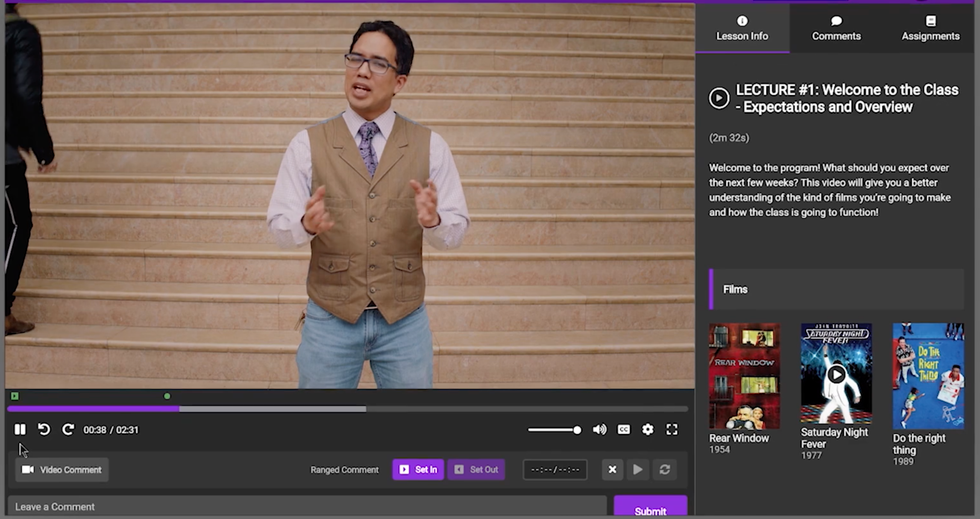The height and width of the screenshot is (519, 980).
Task: Switch to Comments tab
Action: (836, 27)
